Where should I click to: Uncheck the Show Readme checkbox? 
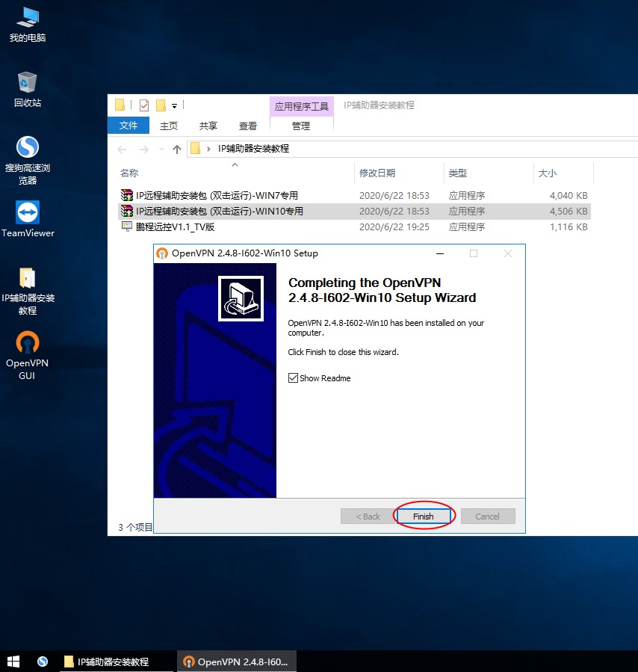[293, 378]
